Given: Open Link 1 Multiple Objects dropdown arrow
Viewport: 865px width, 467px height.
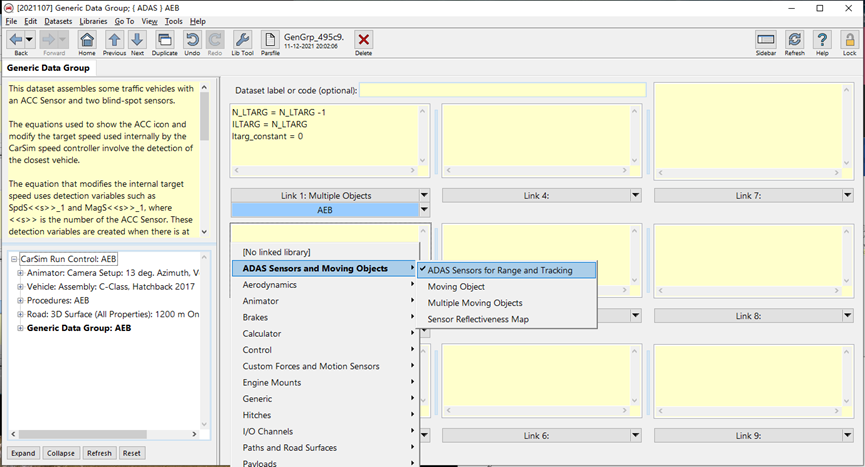Looking at the screenshot, I should click(x=424, y=195).
